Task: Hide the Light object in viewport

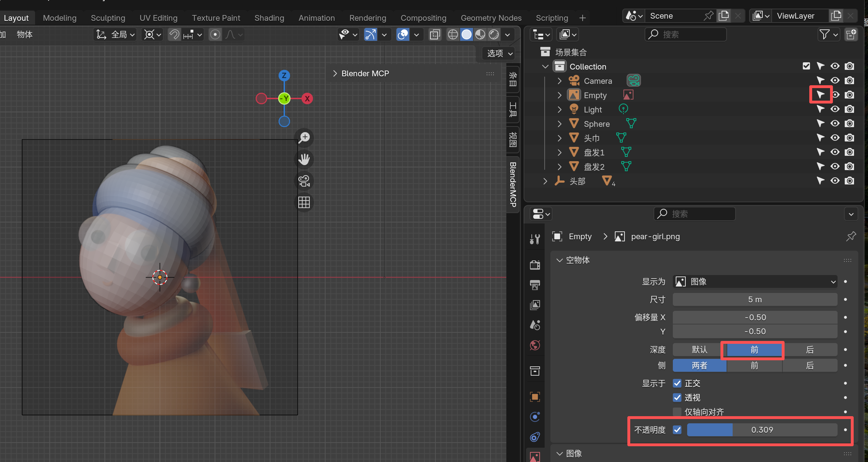Action: [x=835, y=109]
